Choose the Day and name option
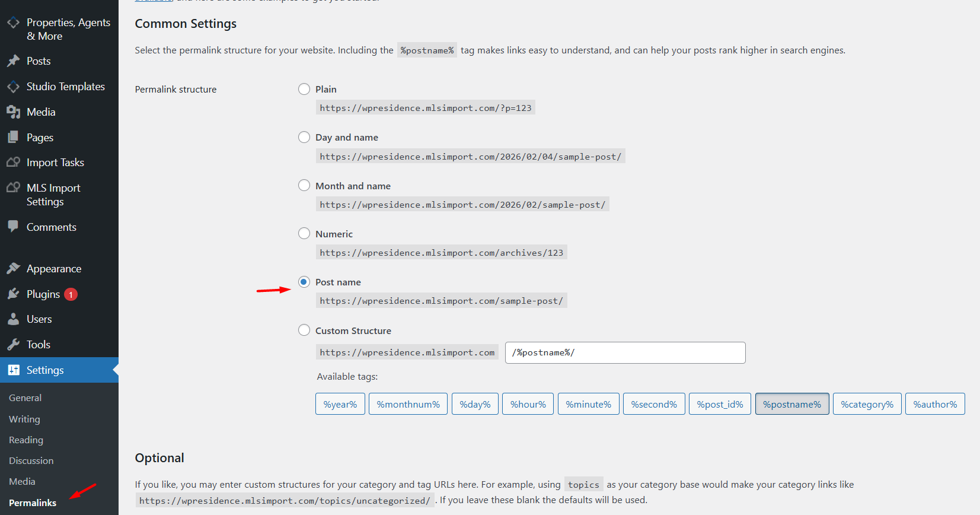 (x=304, y=137)
